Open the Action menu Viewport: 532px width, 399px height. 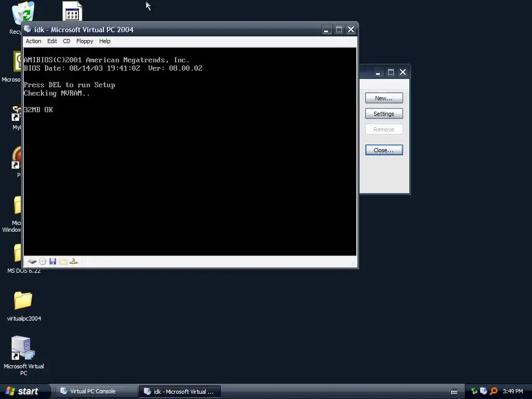pyautogui.click(x=33, y=41)
